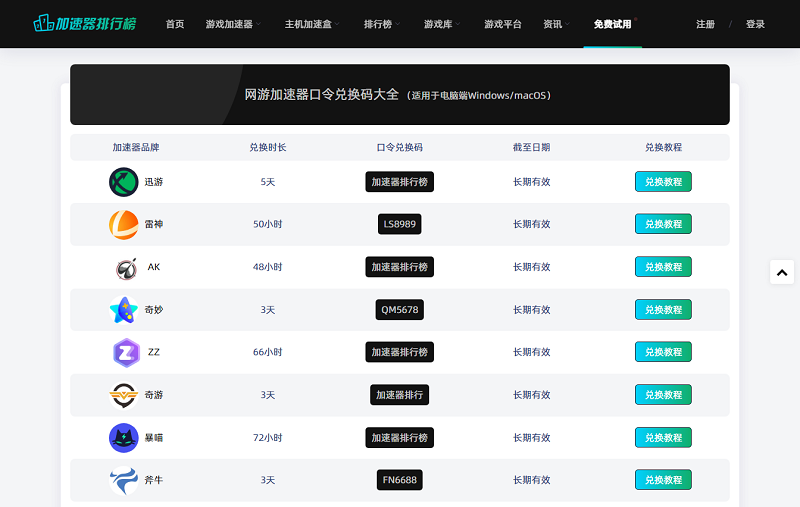Open 兑换教程 for the 雷神 row
The width and height of the screenshot is (800, 507).
663,224
